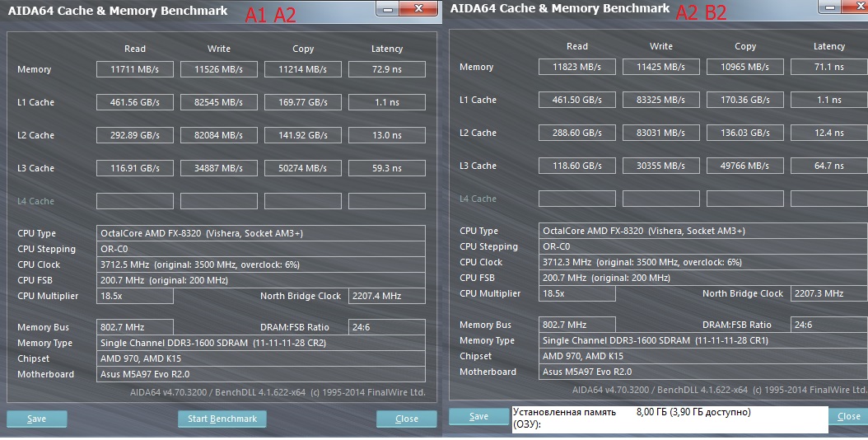
Task: Click CPU Stepping OR-C0 in left window
Action: [x=261, y=249]
